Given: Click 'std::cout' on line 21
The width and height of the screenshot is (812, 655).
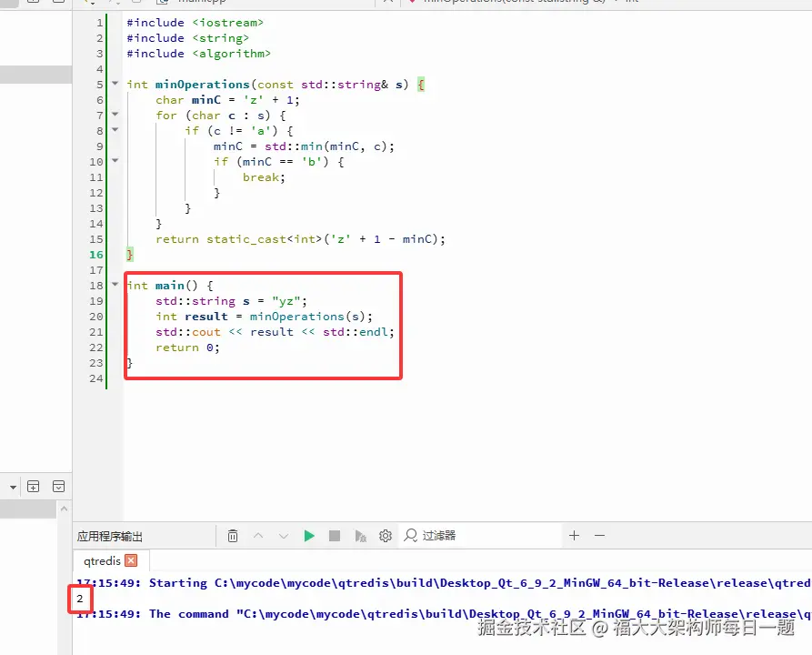Looking at the screenshot, I should click(188, 332).
